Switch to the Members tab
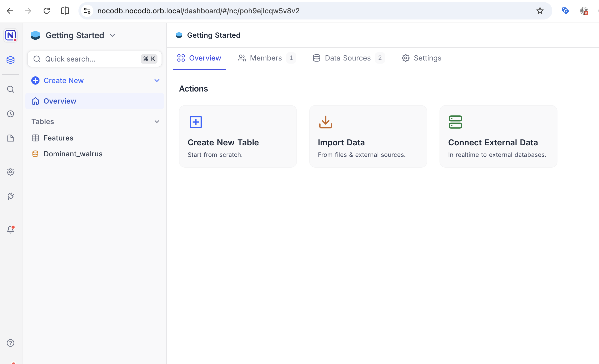Image resolution: width=599 pixels, height=364 pixels. click(266, 58)
